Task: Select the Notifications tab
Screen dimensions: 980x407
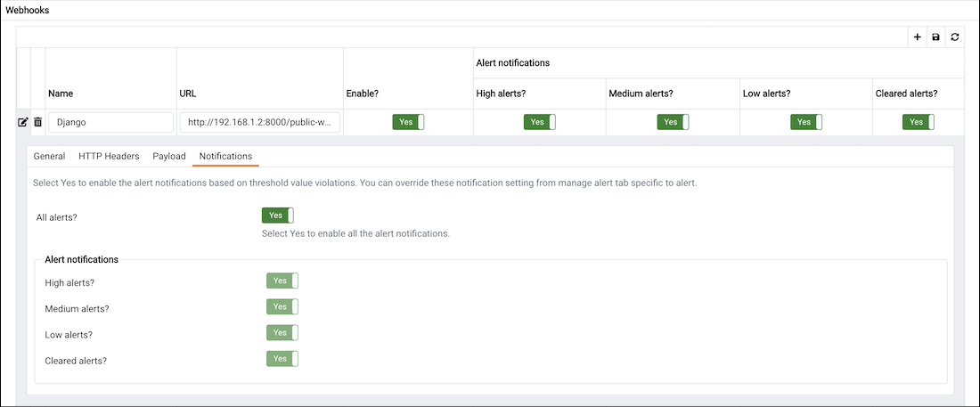Action: pyautogui.click(x=225, y=156)
